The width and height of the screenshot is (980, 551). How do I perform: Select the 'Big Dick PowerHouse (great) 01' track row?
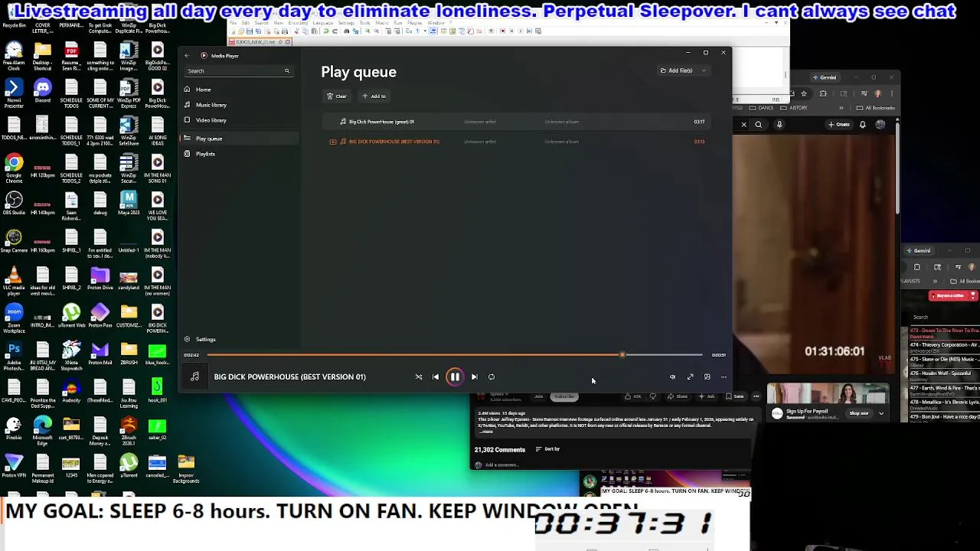tap(514, 122)
